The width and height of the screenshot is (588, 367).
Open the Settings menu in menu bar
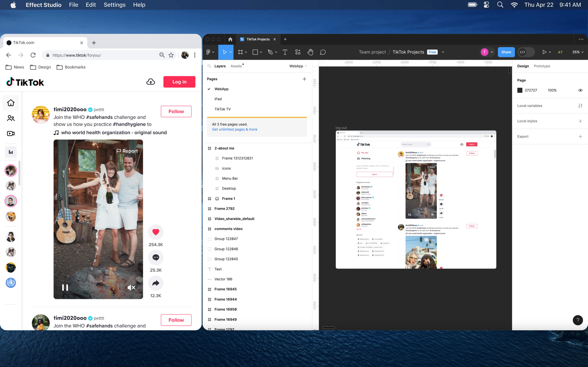click(x=115, y=5)
